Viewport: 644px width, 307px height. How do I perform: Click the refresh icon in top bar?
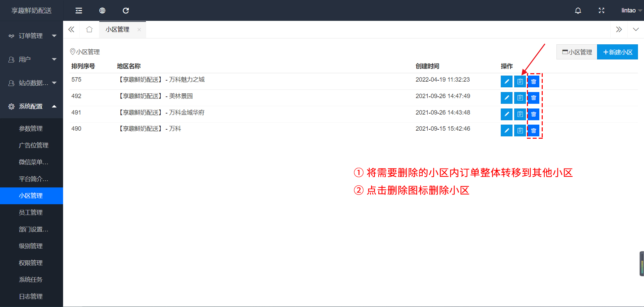(x=126, y=11)
